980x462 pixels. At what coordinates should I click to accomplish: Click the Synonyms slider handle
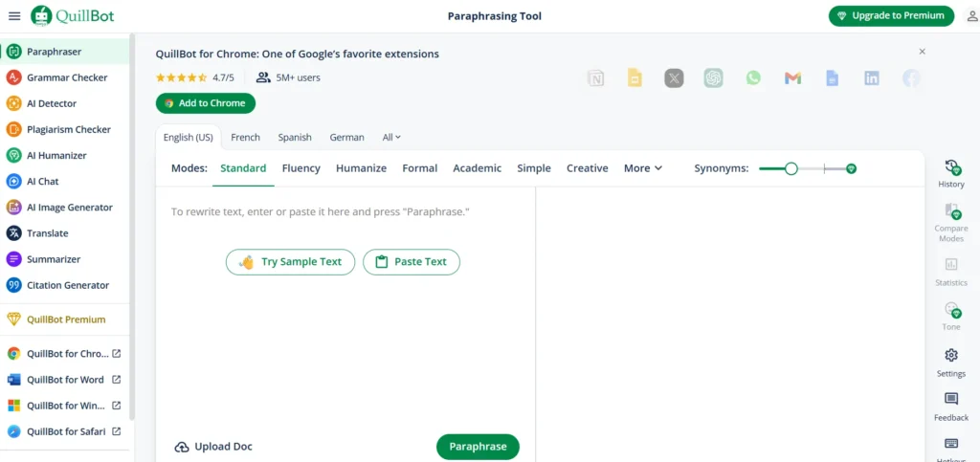pos(791,168)
